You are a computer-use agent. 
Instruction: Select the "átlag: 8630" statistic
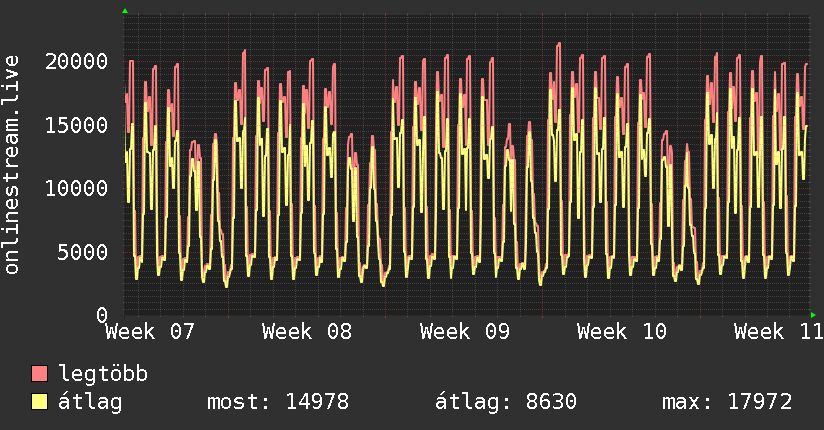tap(506, 402)
